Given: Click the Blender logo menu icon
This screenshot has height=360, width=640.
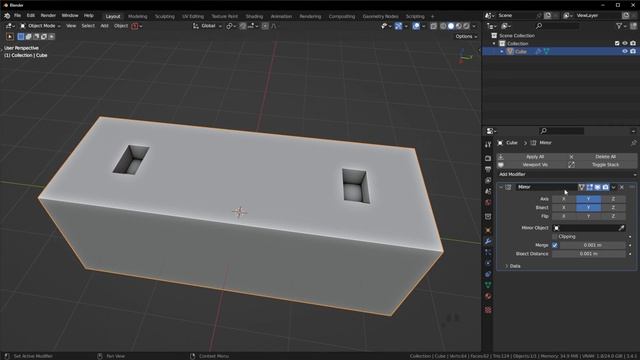Looking at the screenshot, I should [7, 16].
